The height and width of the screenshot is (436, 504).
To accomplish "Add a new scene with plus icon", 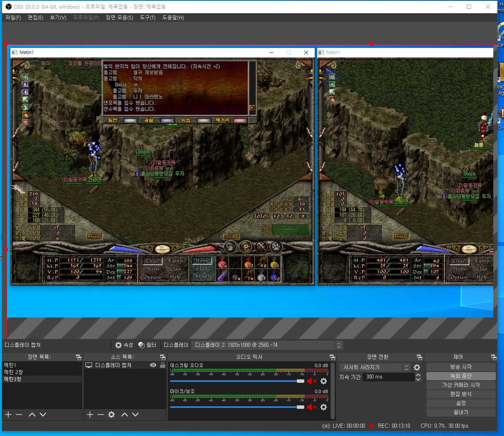I will coord(8,415).
